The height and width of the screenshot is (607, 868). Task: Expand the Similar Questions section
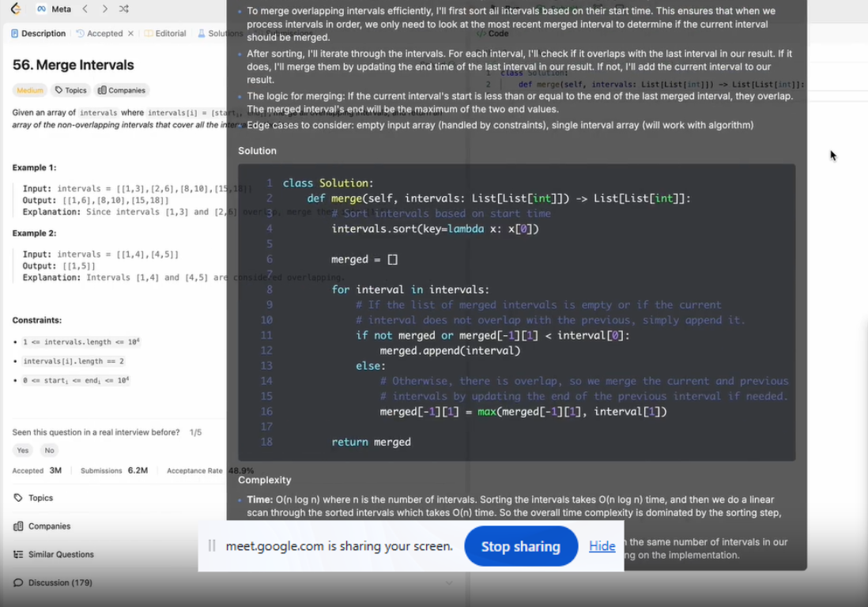(x=54, y=554)
